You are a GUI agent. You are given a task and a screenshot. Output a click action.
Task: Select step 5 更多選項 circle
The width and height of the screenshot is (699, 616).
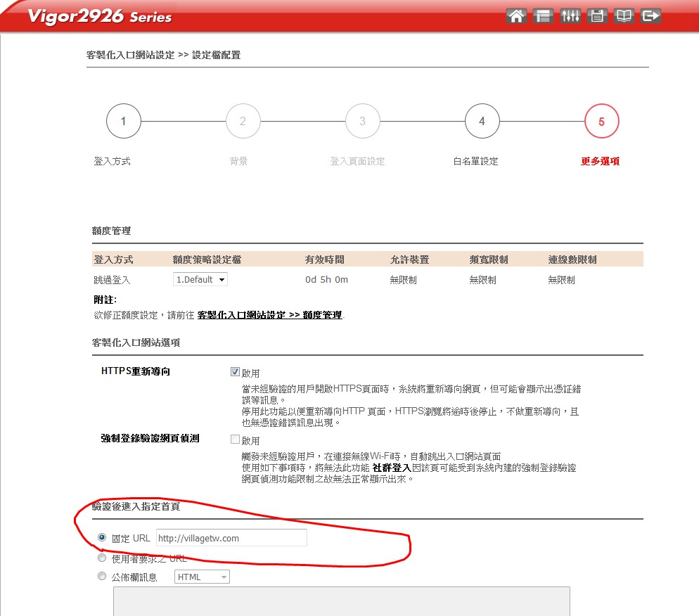coord(601,122)
